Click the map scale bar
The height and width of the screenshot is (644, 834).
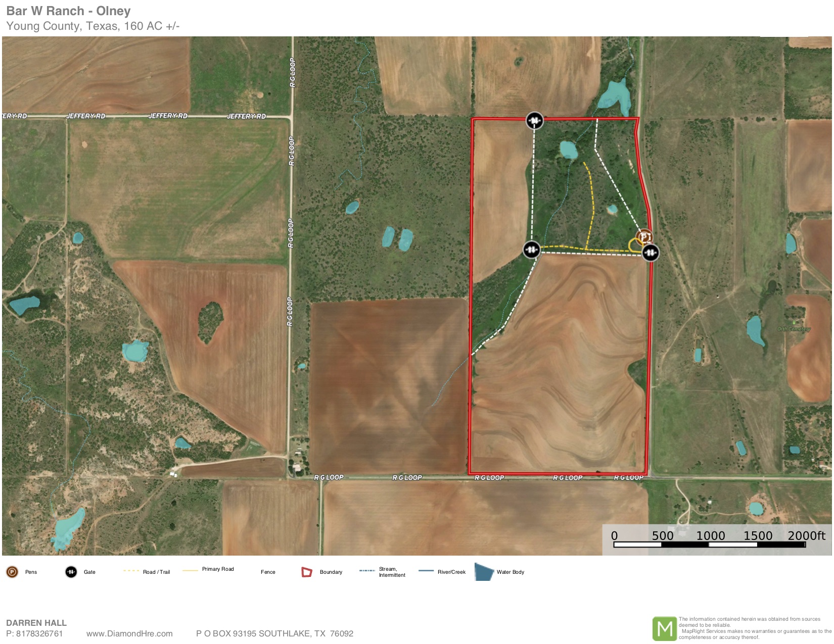[x=709, y=544]
